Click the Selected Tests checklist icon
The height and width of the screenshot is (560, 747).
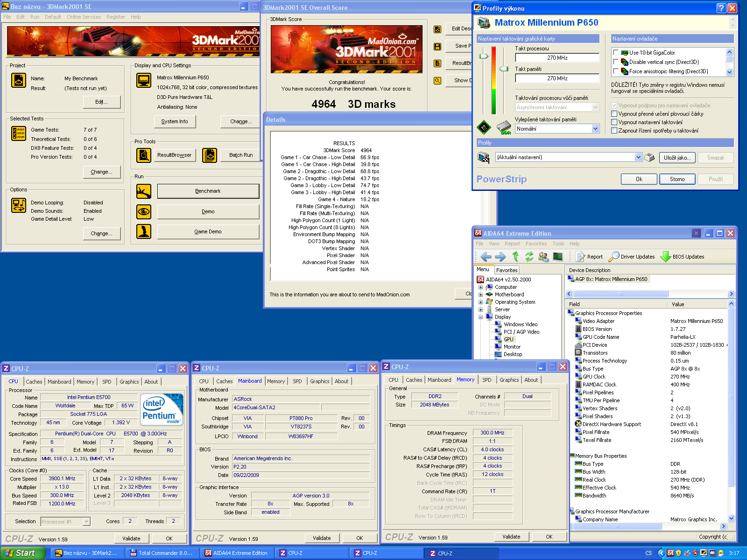19,133
